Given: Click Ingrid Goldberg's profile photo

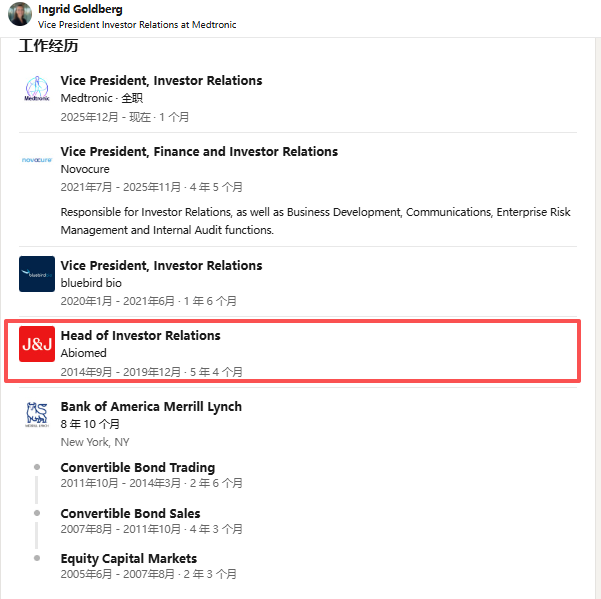Looking at the screenshot, I should (x=20, y=15).
